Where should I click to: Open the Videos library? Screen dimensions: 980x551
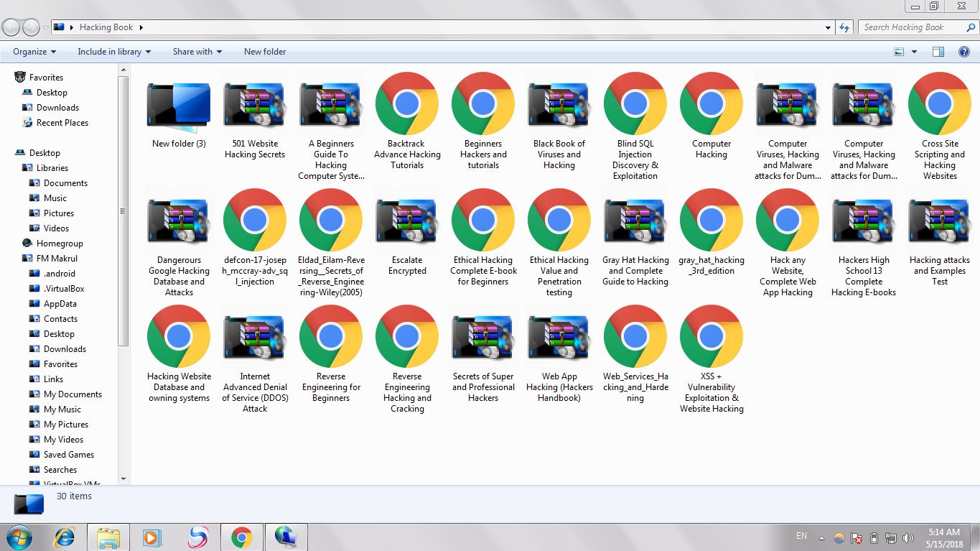tap(49, 228)
